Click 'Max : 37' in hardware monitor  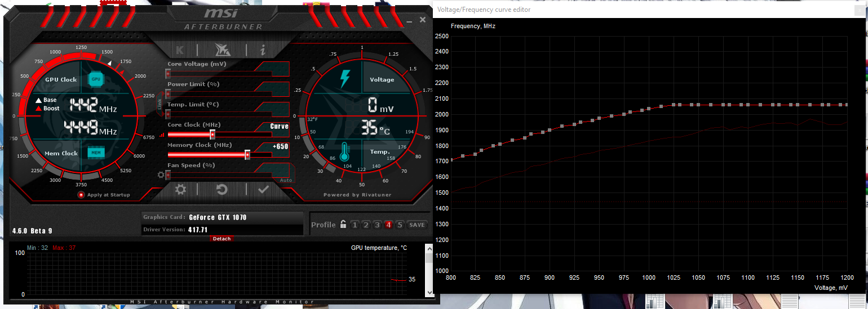(63, 248)
